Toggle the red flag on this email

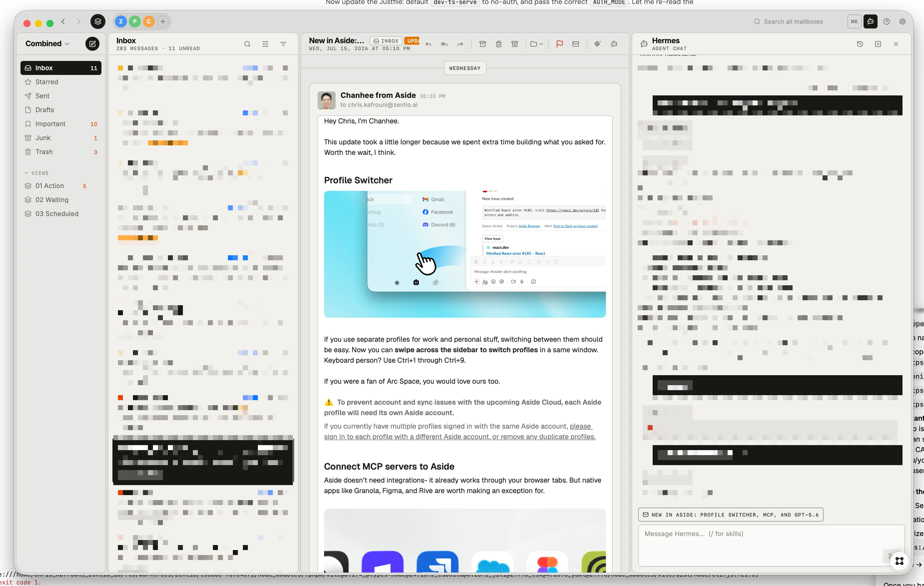tap(559, 44)
